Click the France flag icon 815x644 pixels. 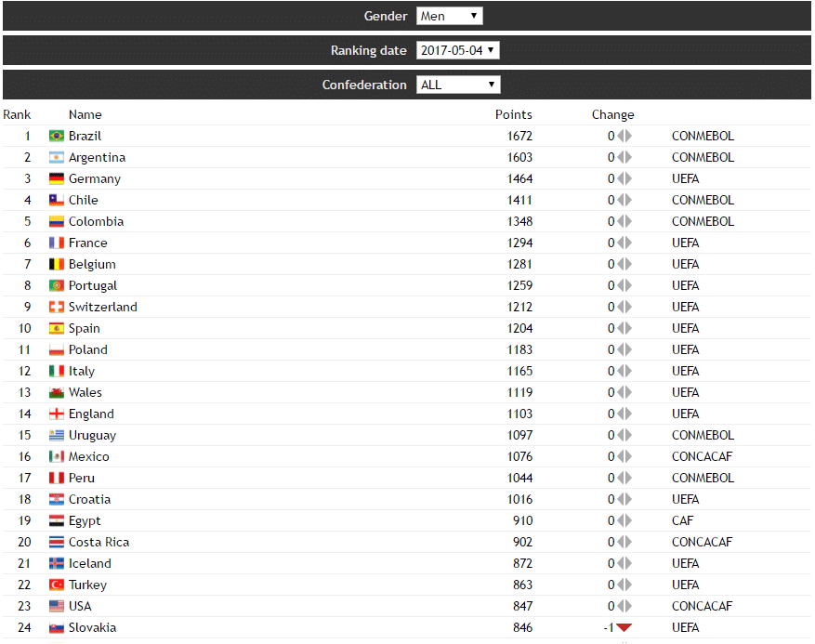56,243
